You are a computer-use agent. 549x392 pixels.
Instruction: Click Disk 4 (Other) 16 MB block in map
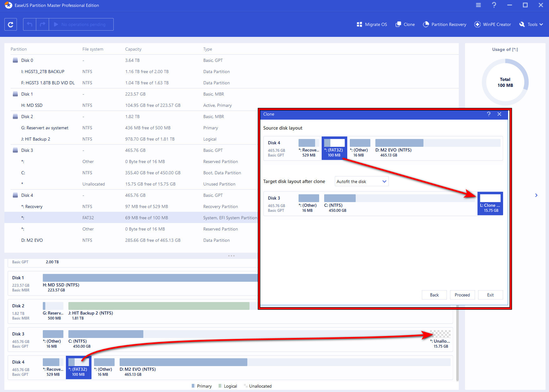104,367
